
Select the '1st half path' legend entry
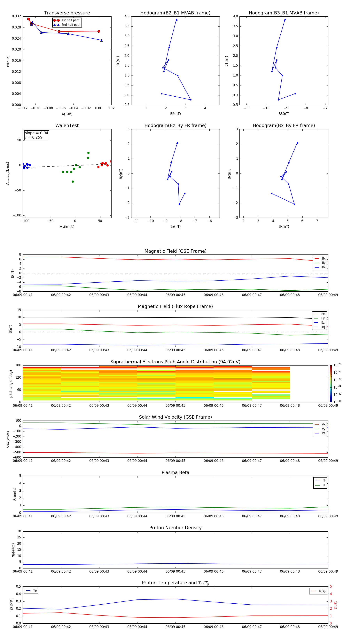pyautogui.click(x=67, y=20)
